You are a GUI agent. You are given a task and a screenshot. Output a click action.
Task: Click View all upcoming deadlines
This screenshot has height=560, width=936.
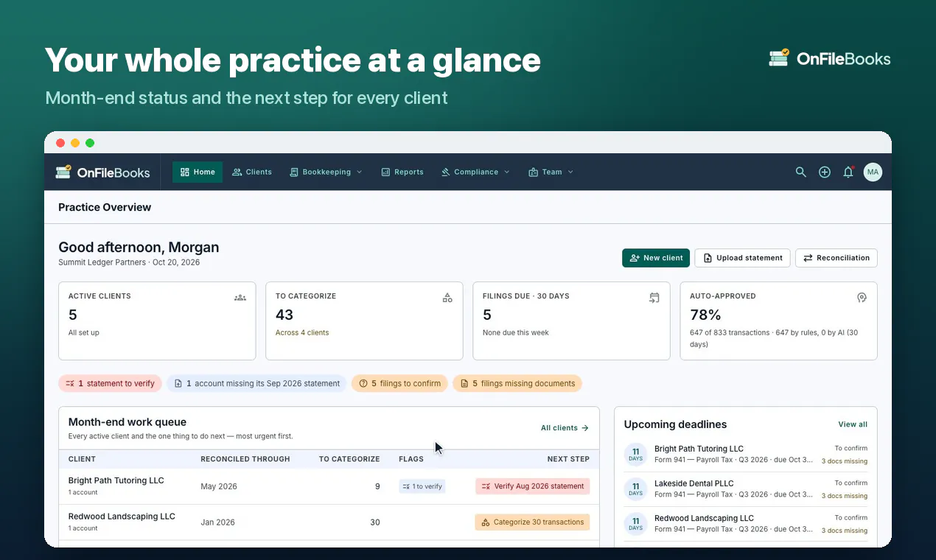[x=853, y=424]
